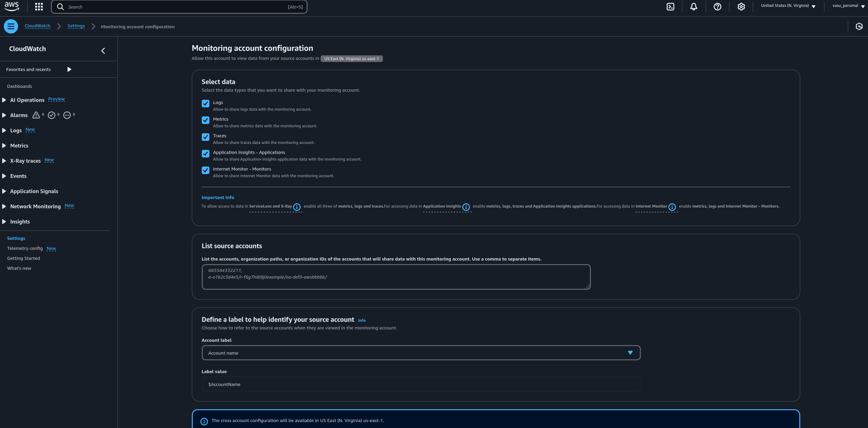Viewport: 868px width, 428px height.
Task: Uncheck the Metrics data checkbox
Action: 206,120
